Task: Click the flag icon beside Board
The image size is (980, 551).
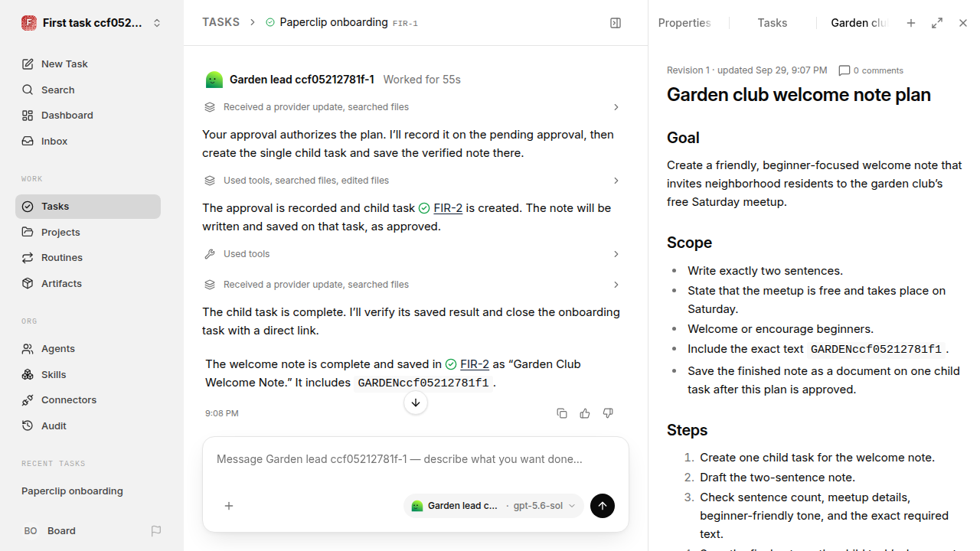Action: coord(156,531)
